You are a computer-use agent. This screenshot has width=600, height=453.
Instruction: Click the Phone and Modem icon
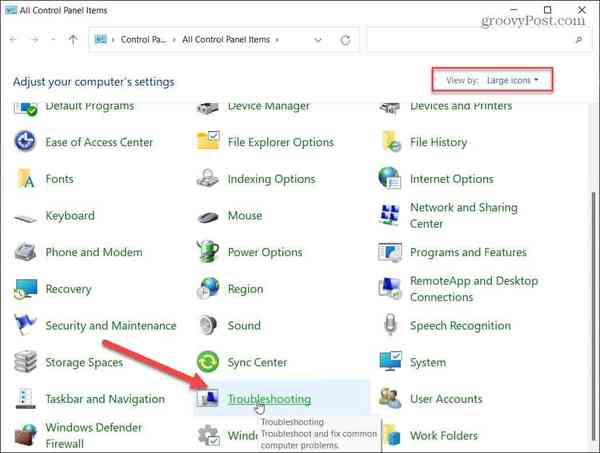tap(25, 252)
